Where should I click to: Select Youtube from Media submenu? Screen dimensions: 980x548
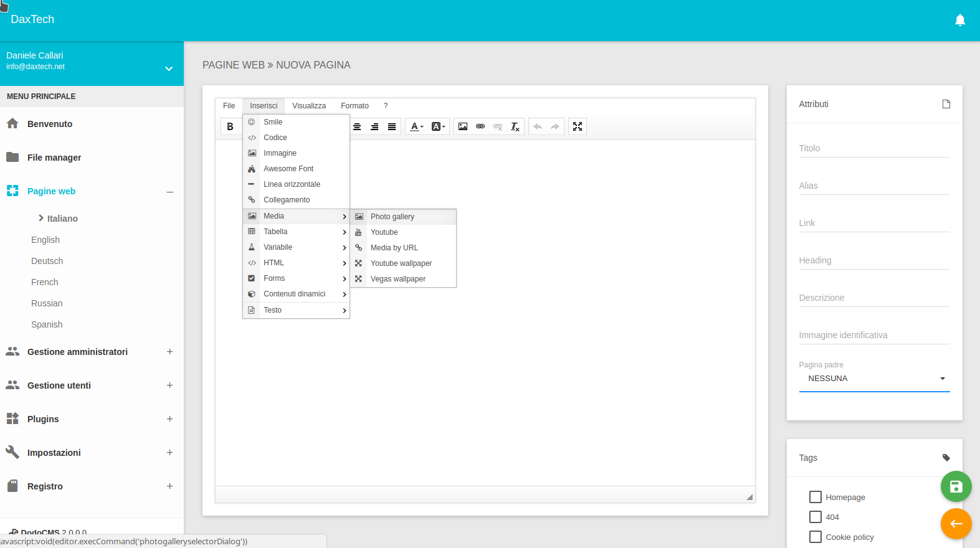(x=403, y=232)
